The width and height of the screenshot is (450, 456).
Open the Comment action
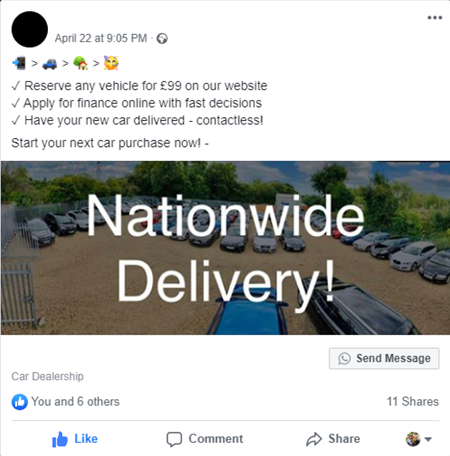click(x=205, y=439)
